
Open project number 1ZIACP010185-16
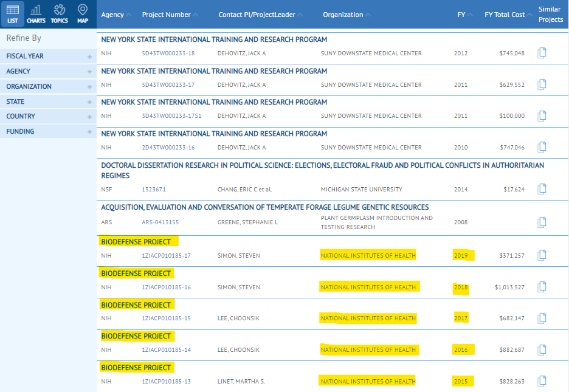(x=166, y=287)
